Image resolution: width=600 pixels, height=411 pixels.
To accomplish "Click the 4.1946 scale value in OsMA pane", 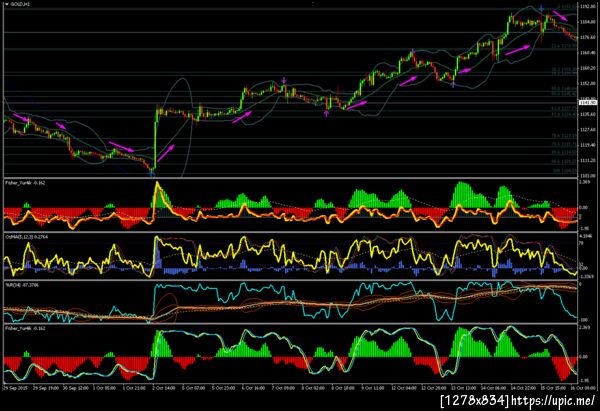I will coord(586,237).
